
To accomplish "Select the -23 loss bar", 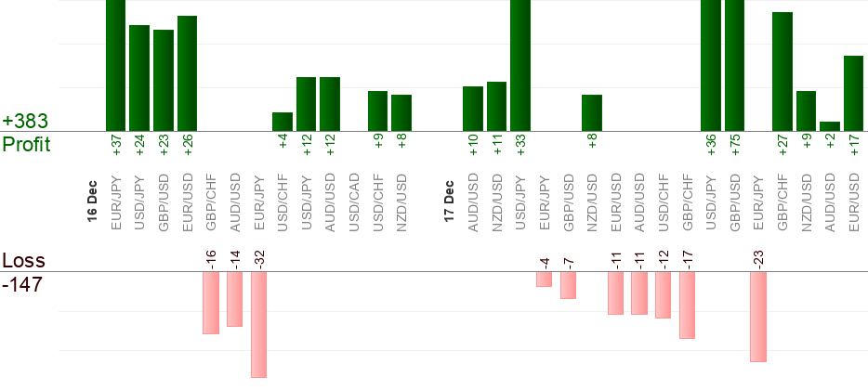I will (x=758, y=316).
